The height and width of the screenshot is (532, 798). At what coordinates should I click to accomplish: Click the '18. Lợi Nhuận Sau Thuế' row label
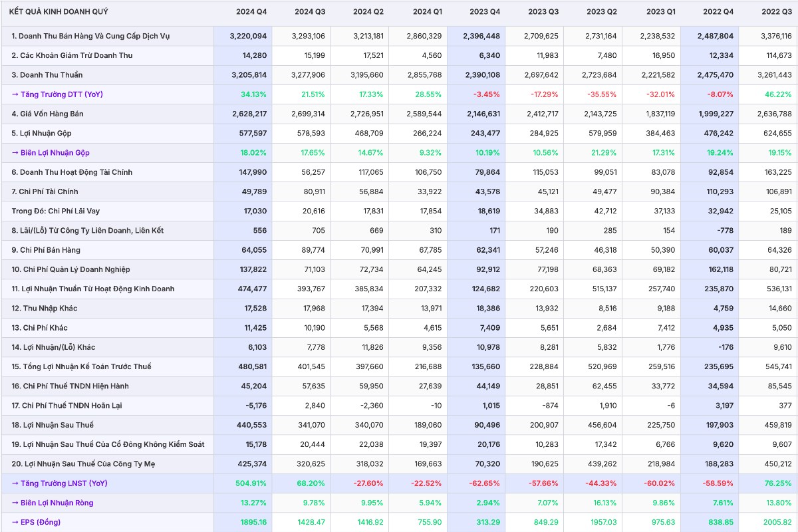(x=53, y=425)
